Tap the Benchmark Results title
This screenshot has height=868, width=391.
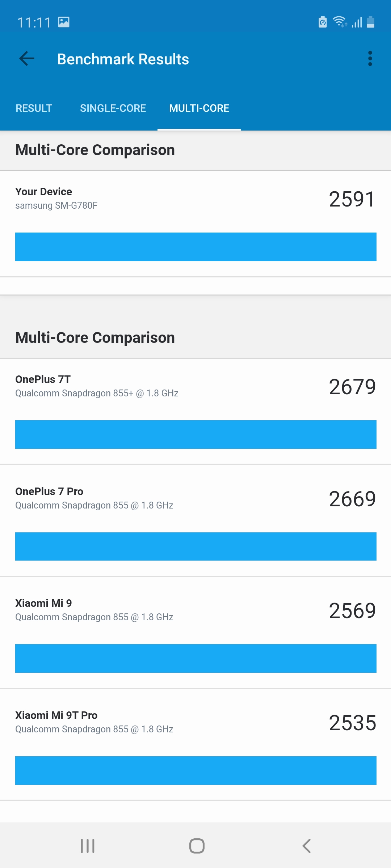(x=123, y=59)
